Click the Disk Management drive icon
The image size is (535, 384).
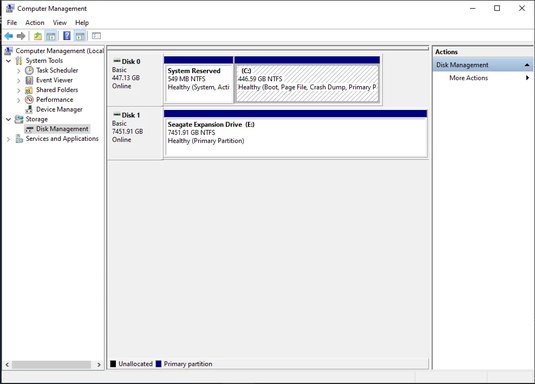pyautogui.click(x=29, y=129)
